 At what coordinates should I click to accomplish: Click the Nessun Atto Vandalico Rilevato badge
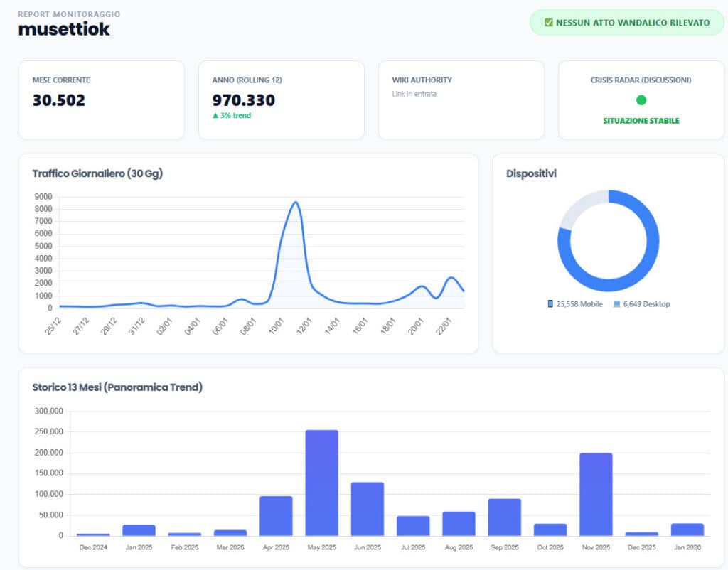626,23
